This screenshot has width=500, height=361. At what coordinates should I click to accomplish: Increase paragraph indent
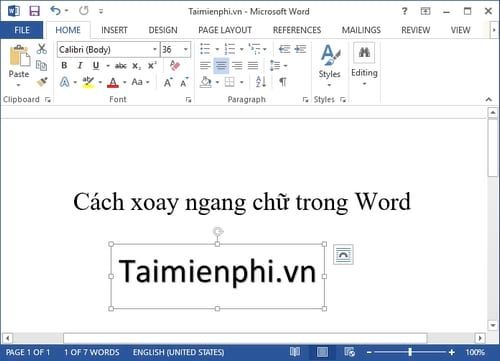tap(300, 49)
